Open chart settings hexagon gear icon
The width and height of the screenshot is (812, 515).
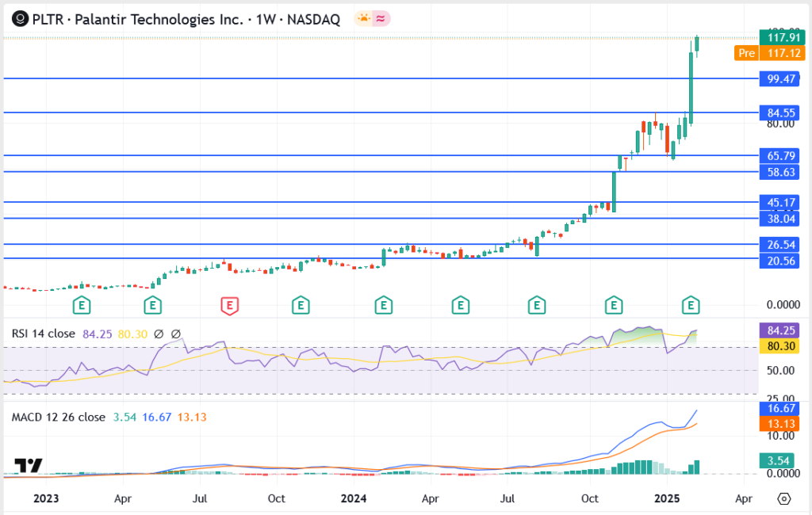coord(784,499)
